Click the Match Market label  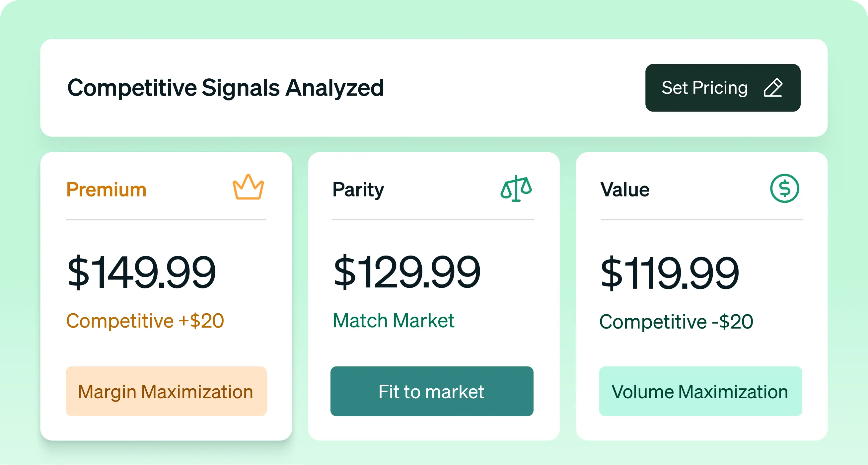tap(393, 320)
